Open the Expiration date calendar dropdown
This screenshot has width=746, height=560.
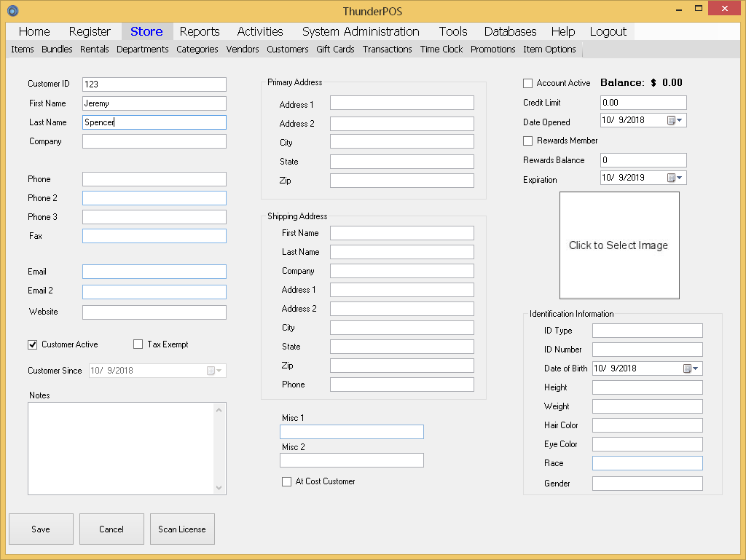click(x=675, y=178)
